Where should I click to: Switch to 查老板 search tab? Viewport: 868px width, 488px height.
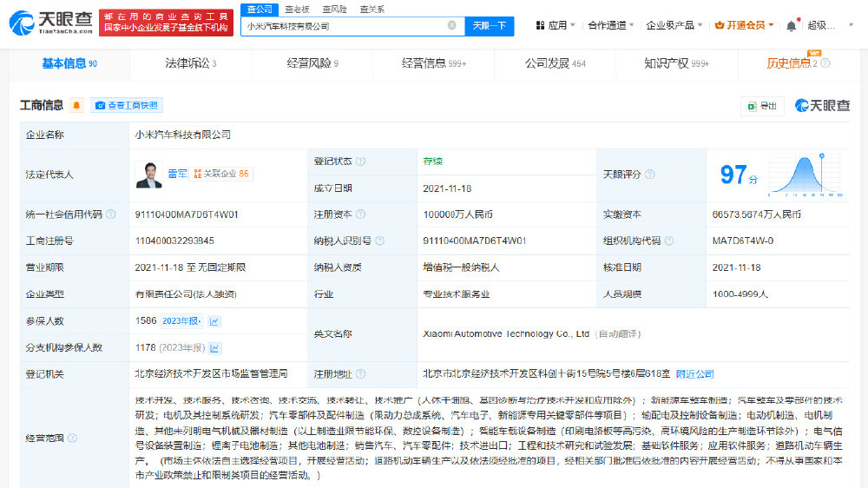(297, 10)
